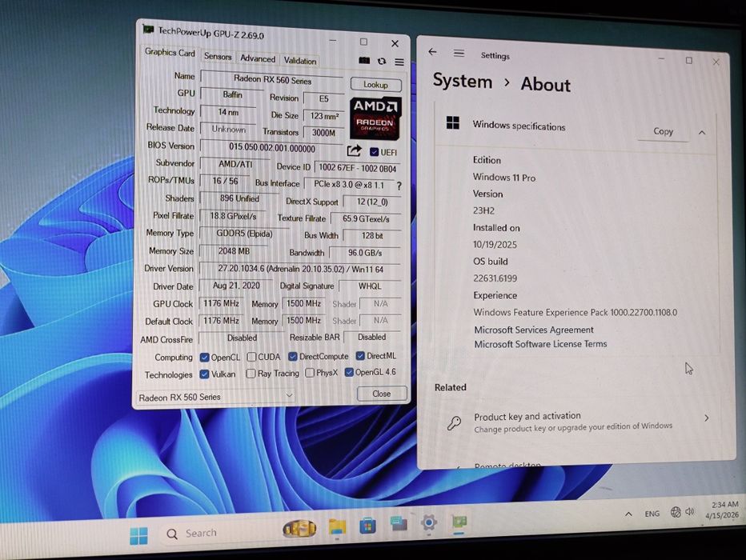Click the Device ID value 1002 67EF
The image size is (746, 560).
tap(357, 168)
